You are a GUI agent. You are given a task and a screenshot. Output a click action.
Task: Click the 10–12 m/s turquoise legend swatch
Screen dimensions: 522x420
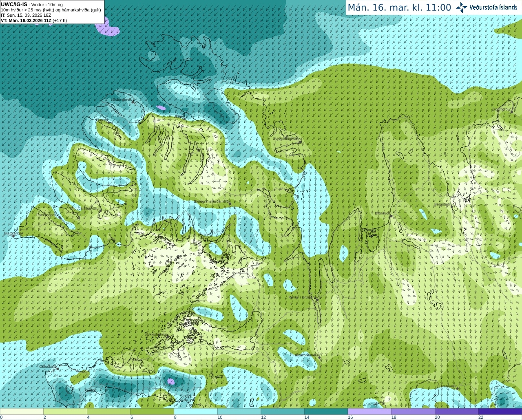(x=239, y=411)
